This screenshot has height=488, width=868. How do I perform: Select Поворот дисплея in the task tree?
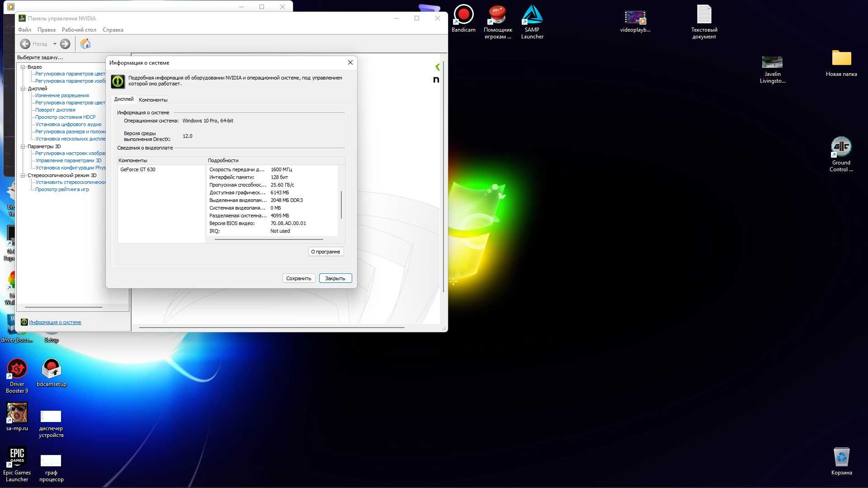tap(55, 110)
